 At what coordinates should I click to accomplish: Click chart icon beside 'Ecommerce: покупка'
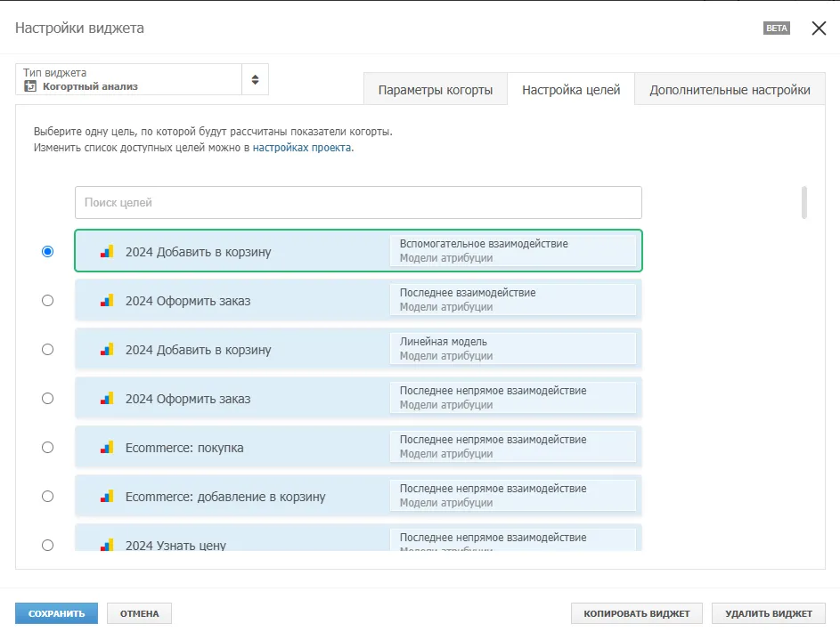click(x=107, y=448)
